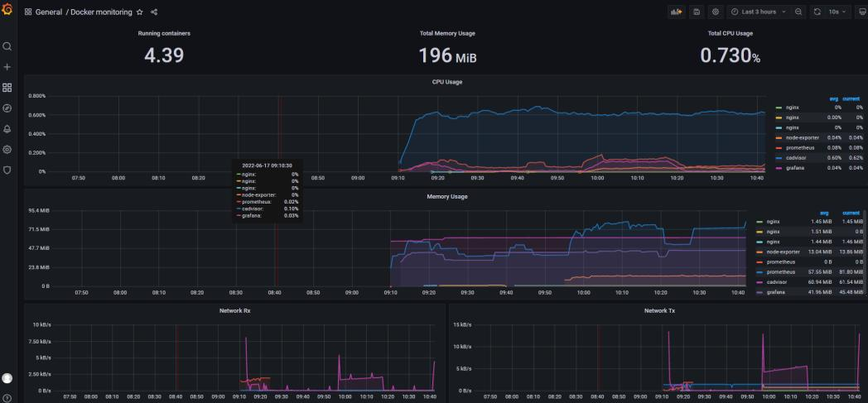Open the Explore compass icon

pos(7,108)
